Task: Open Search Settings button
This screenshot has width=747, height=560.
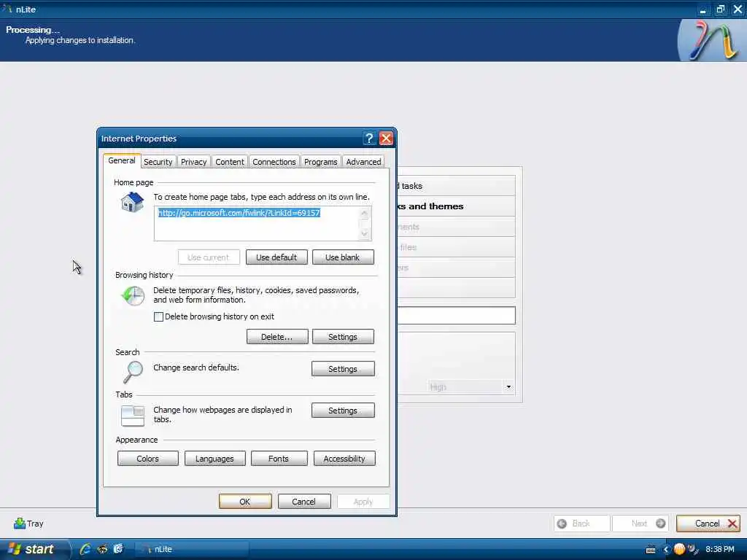Action: click(x=343, y=368)
